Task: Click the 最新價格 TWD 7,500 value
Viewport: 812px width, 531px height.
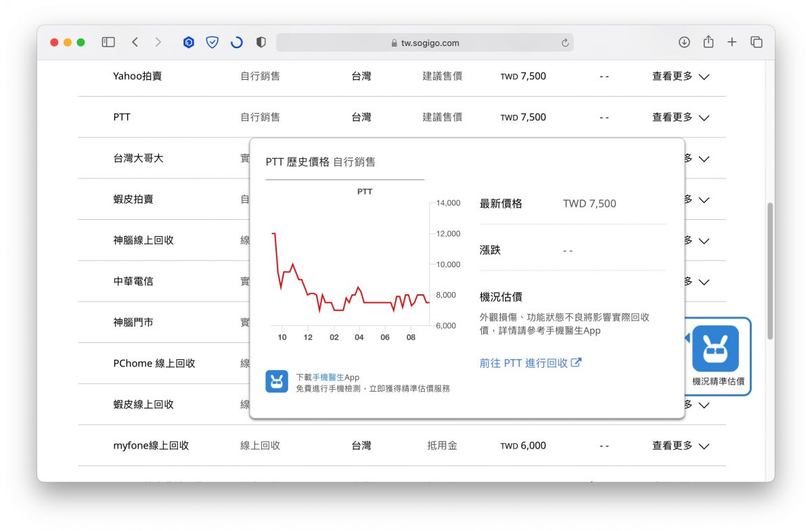Action: pyautogui.click(x=589, y=204)
